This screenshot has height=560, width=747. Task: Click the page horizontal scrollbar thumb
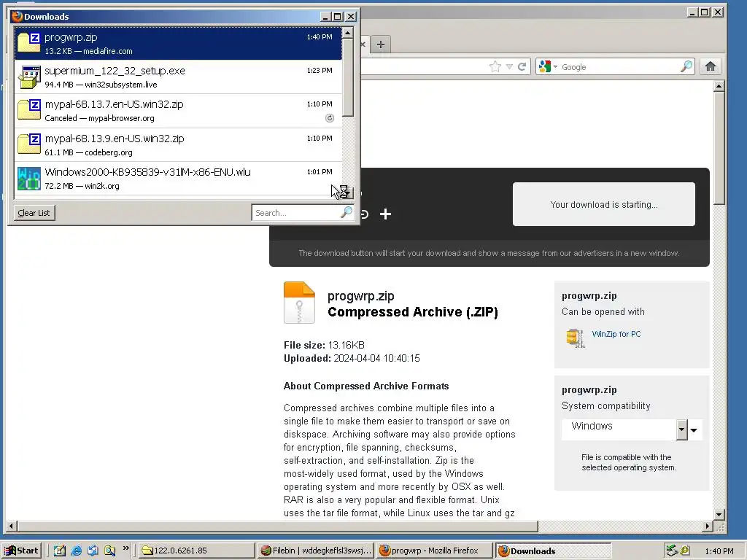pyautogui.click(x=278, y=526)
